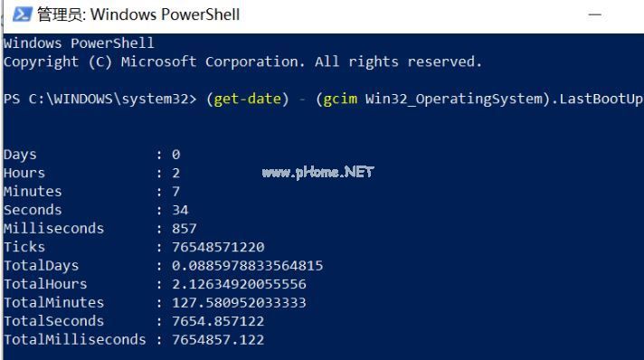Click the Days output value 0
The height and width of the screenshot is (360, 644).
click(x=176, y=155)
